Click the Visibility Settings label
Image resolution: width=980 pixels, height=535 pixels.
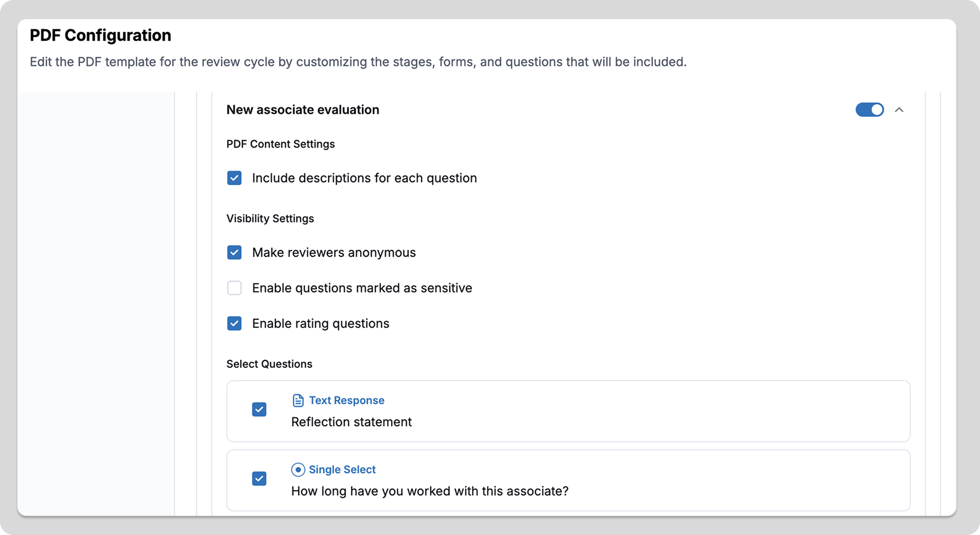click(x=270, y=219)
